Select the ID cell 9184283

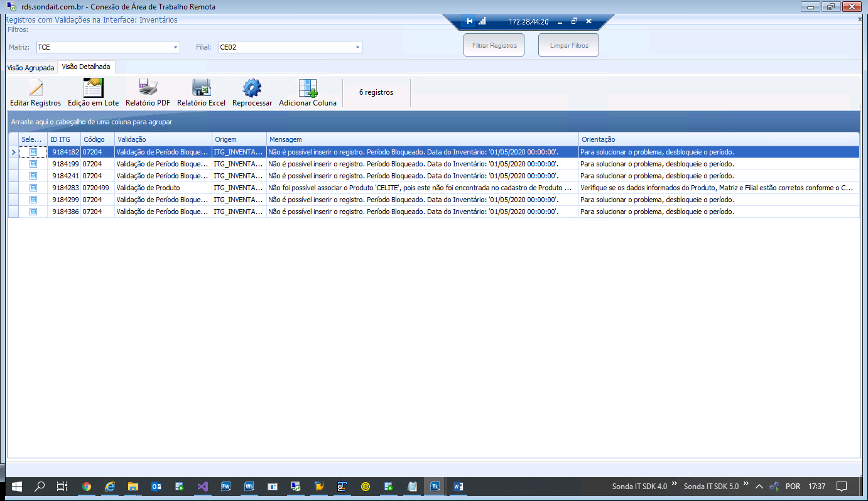click(x=64, y=188)
